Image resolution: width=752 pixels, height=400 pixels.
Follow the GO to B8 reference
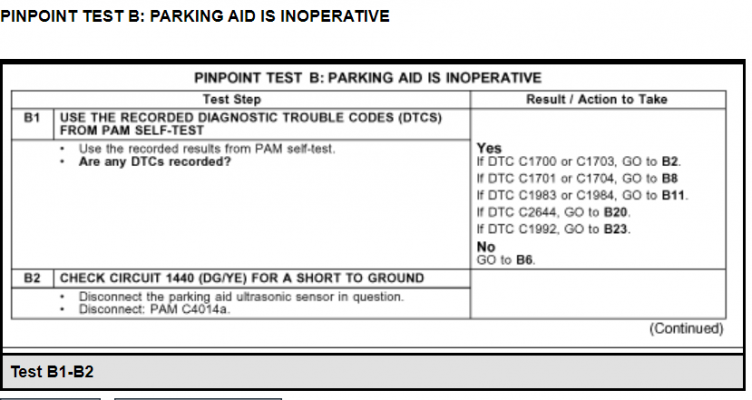[x=650, y=178]
